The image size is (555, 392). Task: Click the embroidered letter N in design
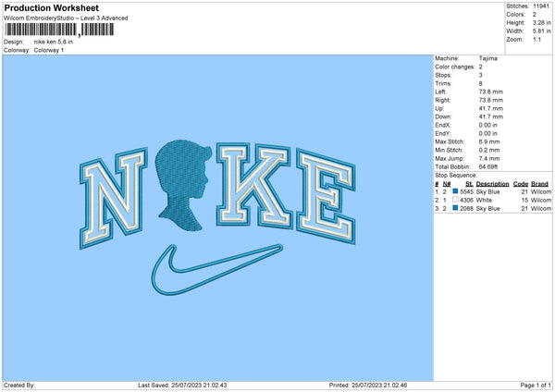pos(113,198)
